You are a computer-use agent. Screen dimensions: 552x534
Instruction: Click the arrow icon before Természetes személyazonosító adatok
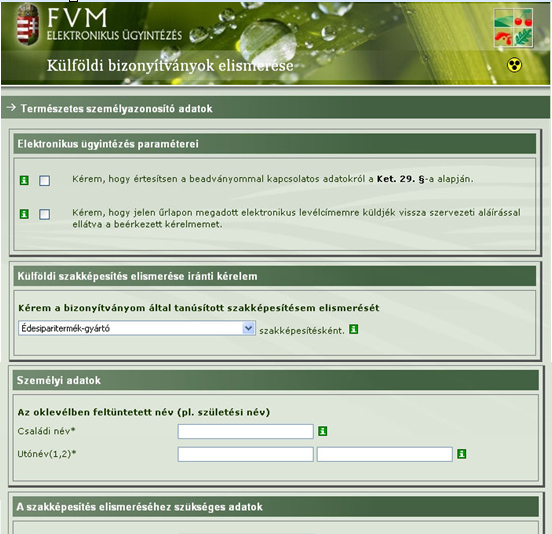pos(11,107)
